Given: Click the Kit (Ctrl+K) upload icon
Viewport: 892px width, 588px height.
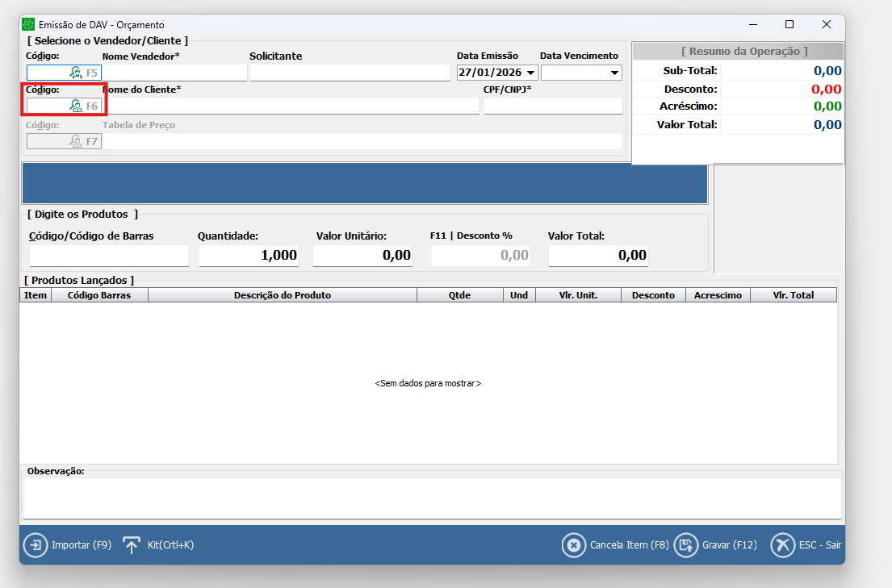Looking at the screenshot, I should (x=132, y=545).
